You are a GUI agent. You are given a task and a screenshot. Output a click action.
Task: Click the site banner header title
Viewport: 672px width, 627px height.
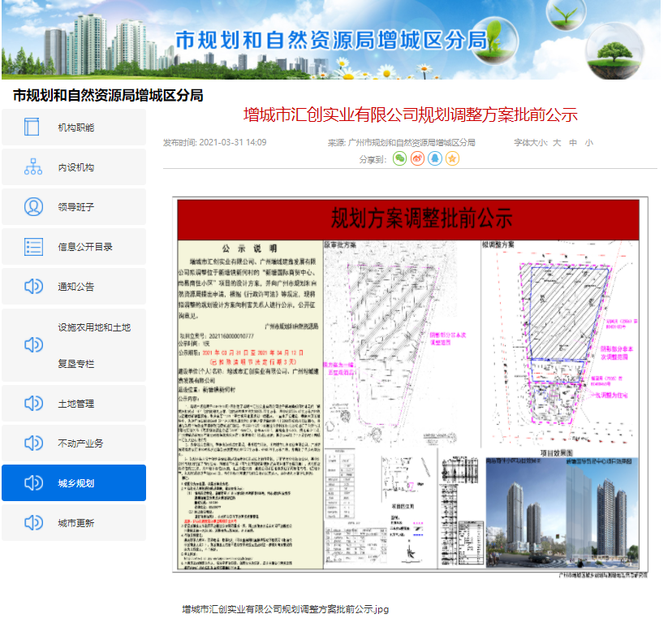(330, 40)
